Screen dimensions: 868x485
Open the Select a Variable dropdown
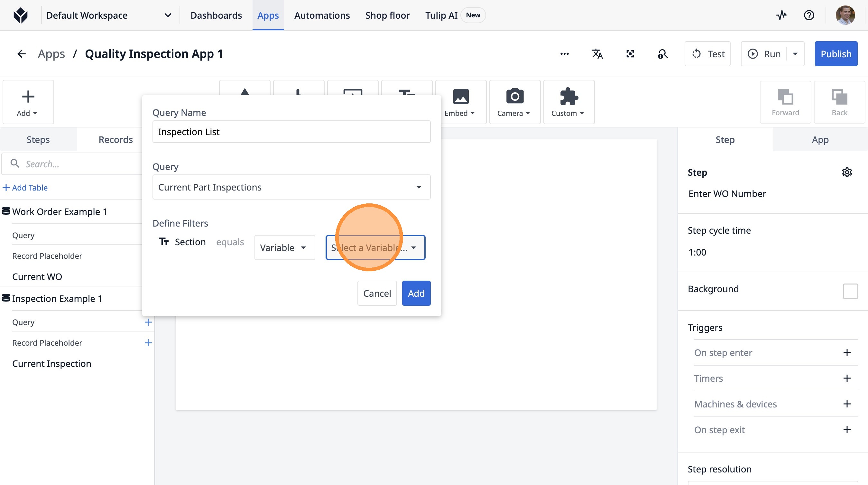pos(375,248)
